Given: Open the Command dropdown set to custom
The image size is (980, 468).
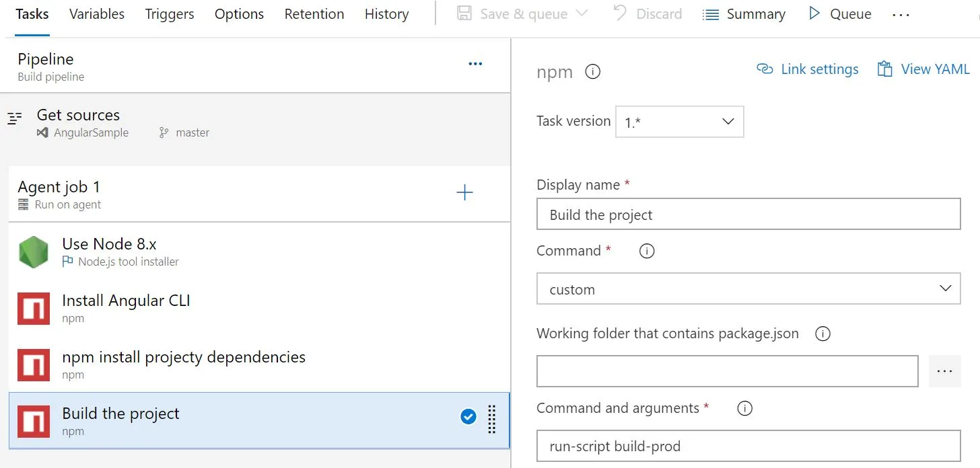Looking at the screenshot, I should click(x=748, y=289).
